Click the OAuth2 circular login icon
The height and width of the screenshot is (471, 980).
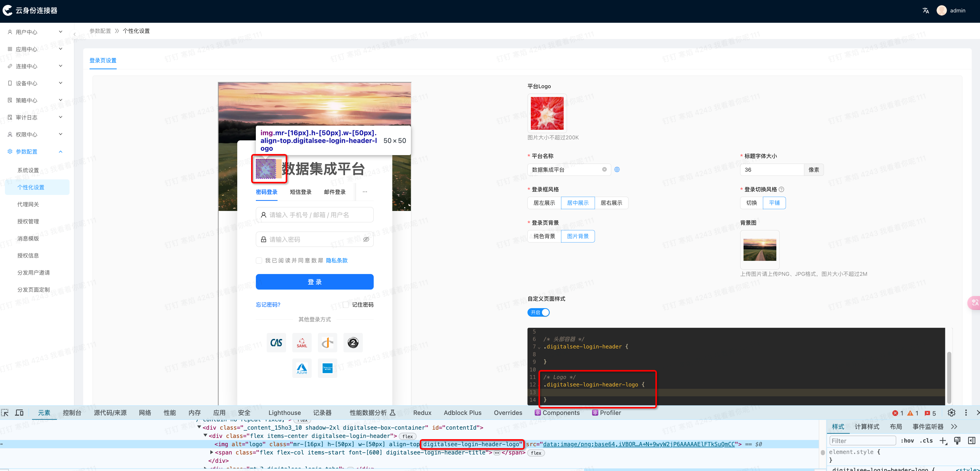353,343
